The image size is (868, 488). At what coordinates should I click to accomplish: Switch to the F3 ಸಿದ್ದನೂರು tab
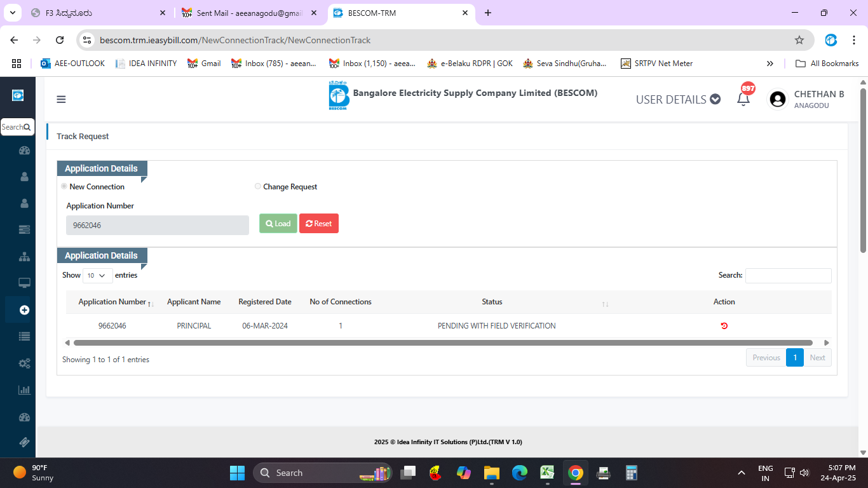pyautogui.click(x=99, y=13)
